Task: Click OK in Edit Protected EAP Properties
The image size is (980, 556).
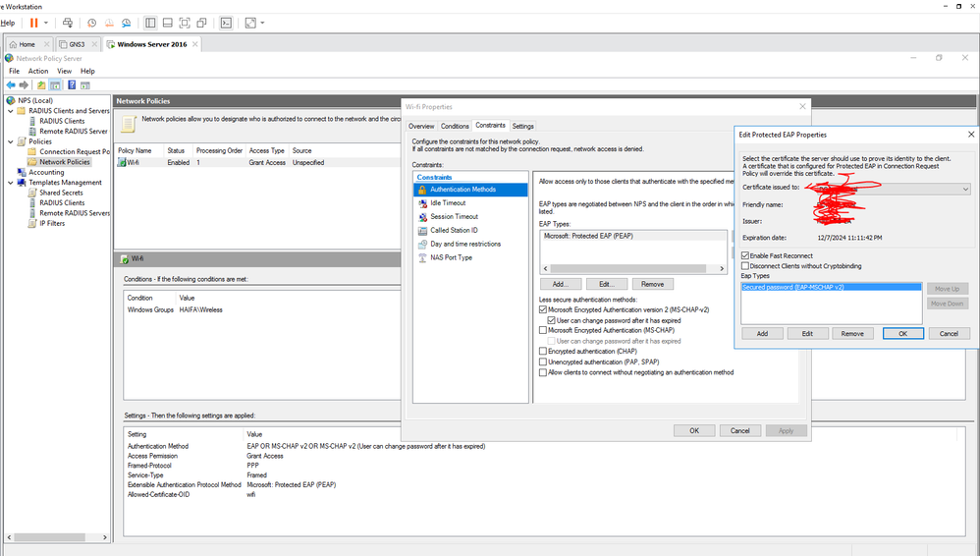Action: pyautogui.click(x=902, y=333)
